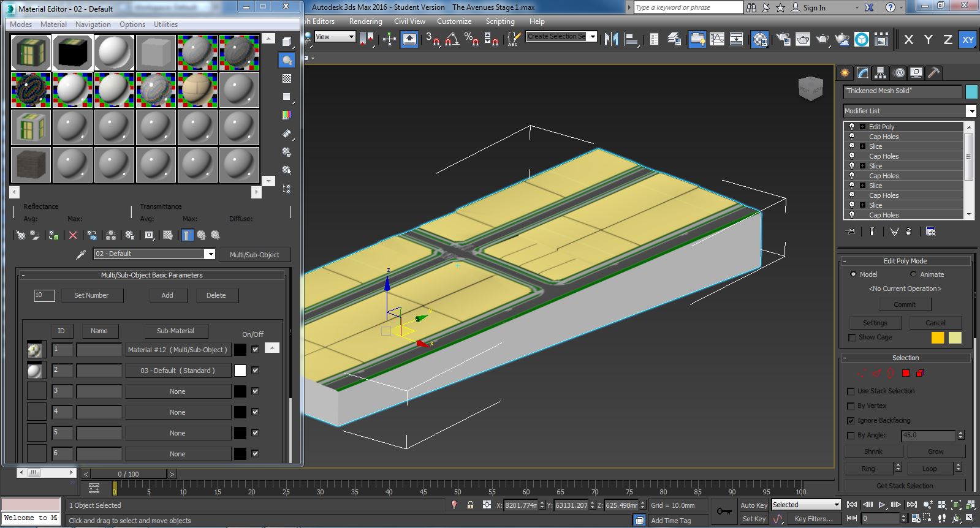Image resolution: width=980 pixels, height=528 pixels.
Task: Open the Scripting menu
Action: [x=500, y=21]
